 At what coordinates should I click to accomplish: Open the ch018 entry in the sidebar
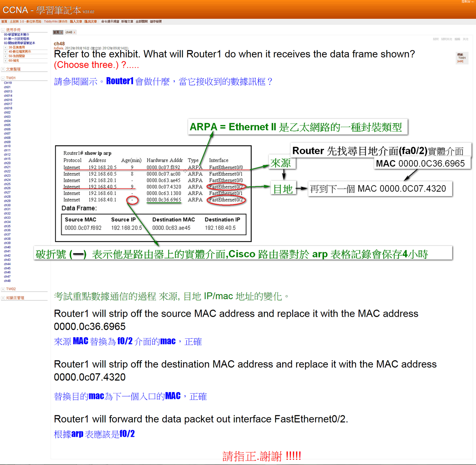[8, 108]
